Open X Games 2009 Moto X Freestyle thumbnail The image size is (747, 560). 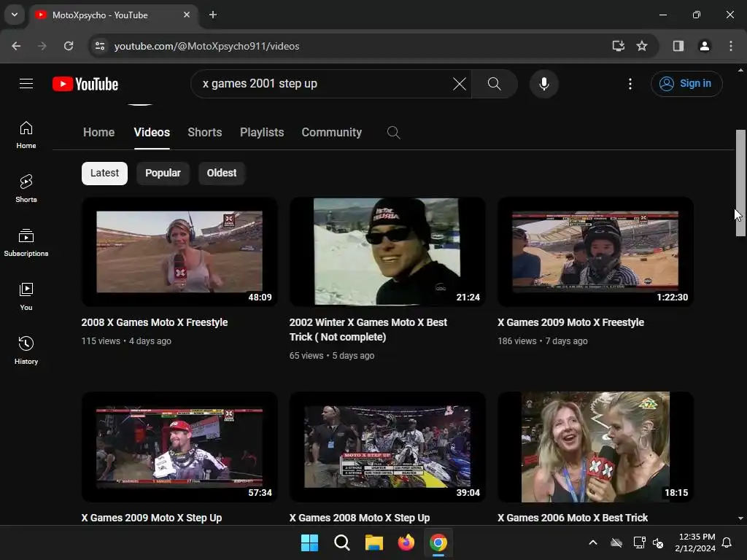pyautogui.click(x=595, y=252)
